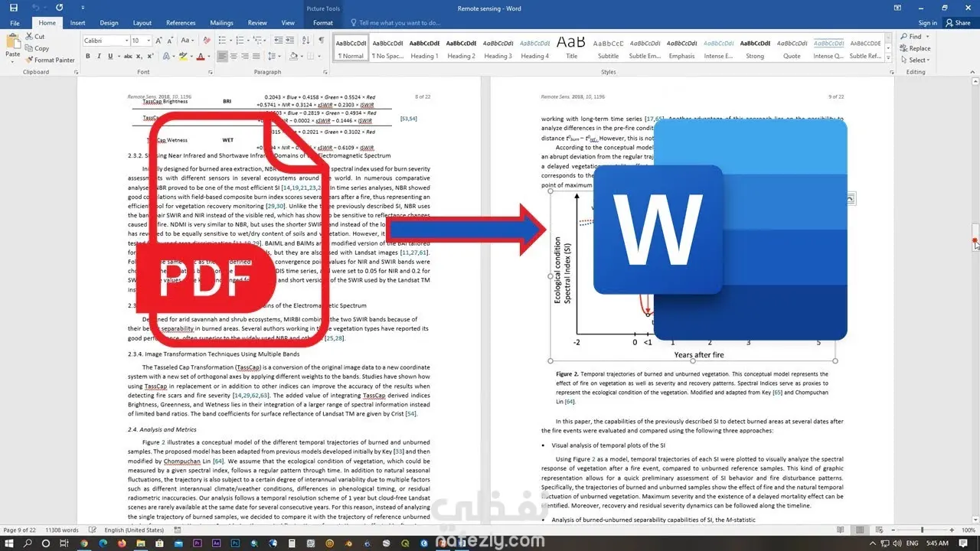Click the Share button
Screen dimensions: 980x551
tap(958, 23)
